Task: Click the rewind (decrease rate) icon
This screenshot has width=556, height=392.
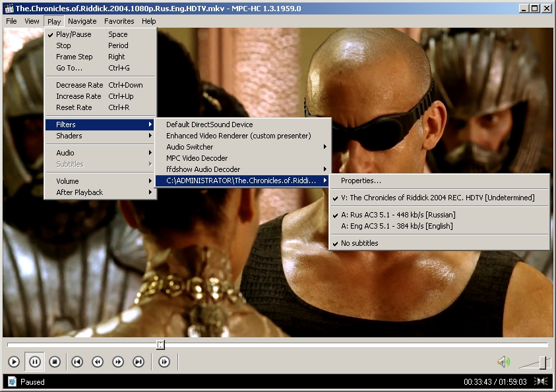Action: click(98, 362)
